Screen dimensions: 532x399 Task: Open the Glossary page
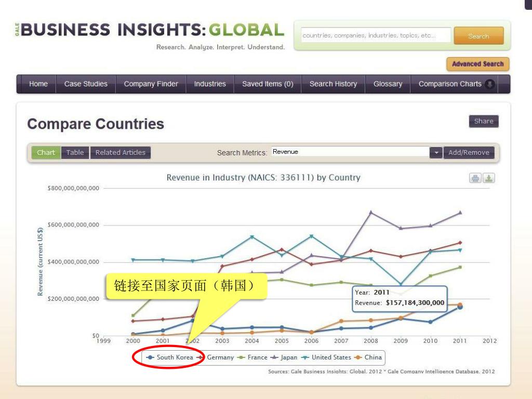tap(388, 84)
